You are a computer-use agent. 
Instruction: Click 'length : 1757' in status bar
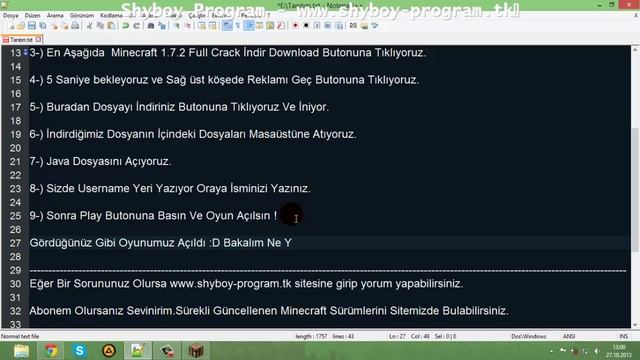(311, 336)
